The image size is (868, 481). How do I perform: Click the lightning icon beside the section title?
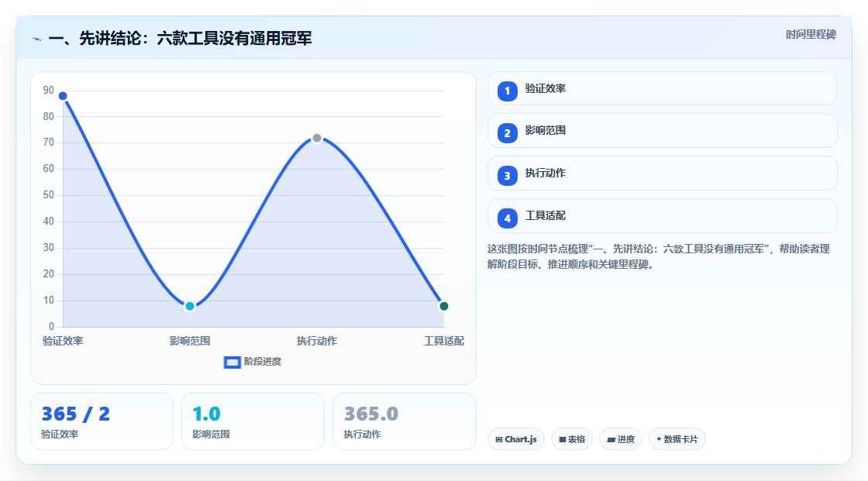(36, 40)
